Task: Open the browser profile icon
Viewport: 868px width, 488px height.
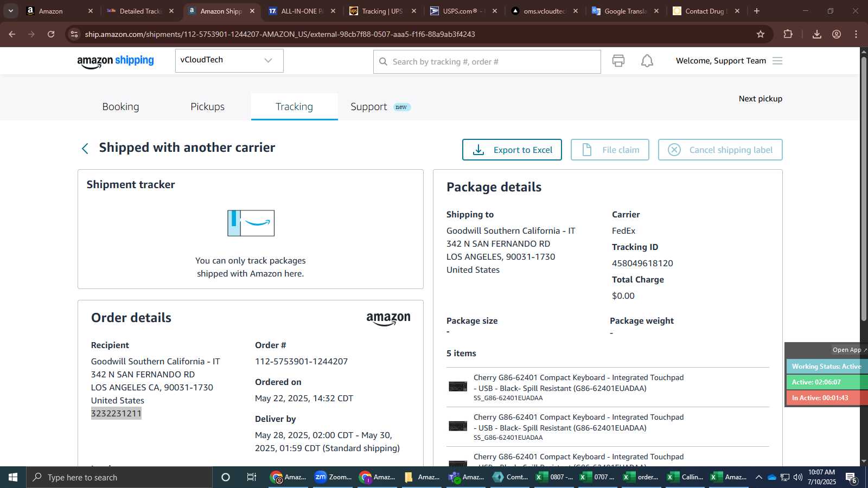Action: [837, 34]
